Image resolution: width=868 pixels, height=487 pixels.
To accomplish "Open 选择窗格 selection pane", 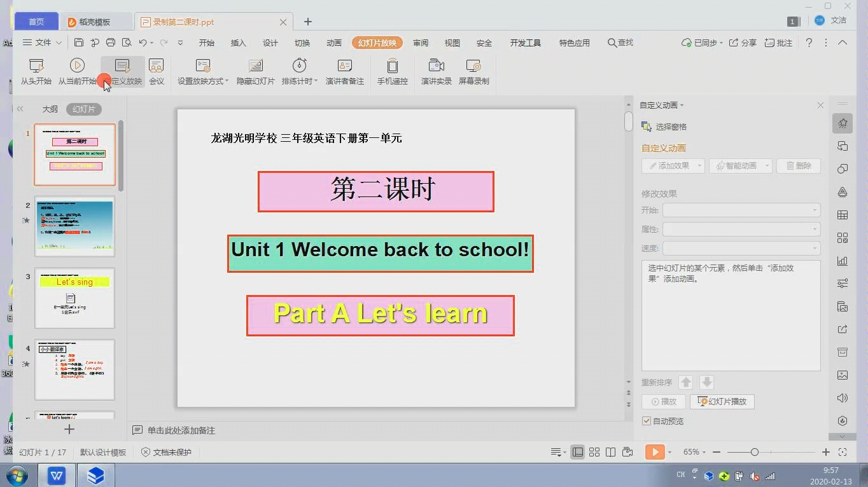I will (x=664, y=127).
